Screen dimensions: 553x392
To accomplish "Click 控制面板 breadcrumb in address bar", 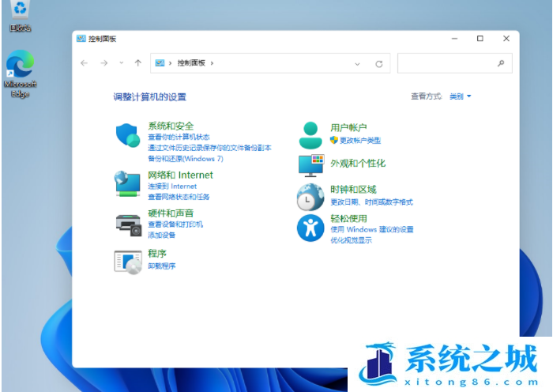I will (x=191, y=63).
